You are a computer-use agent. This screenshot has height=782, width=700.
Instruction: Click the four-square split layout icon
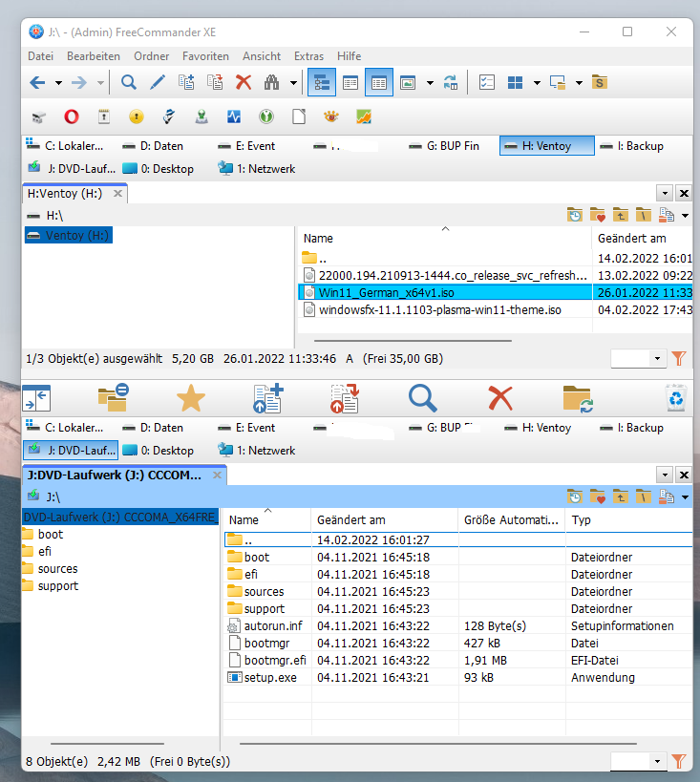[515, 82]
